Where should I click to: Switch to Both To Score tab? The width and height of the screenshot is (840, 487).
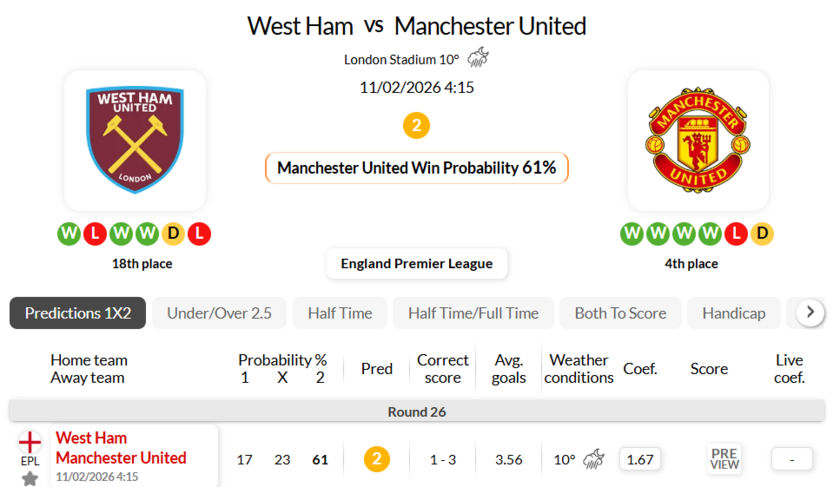tap(620, 313)
